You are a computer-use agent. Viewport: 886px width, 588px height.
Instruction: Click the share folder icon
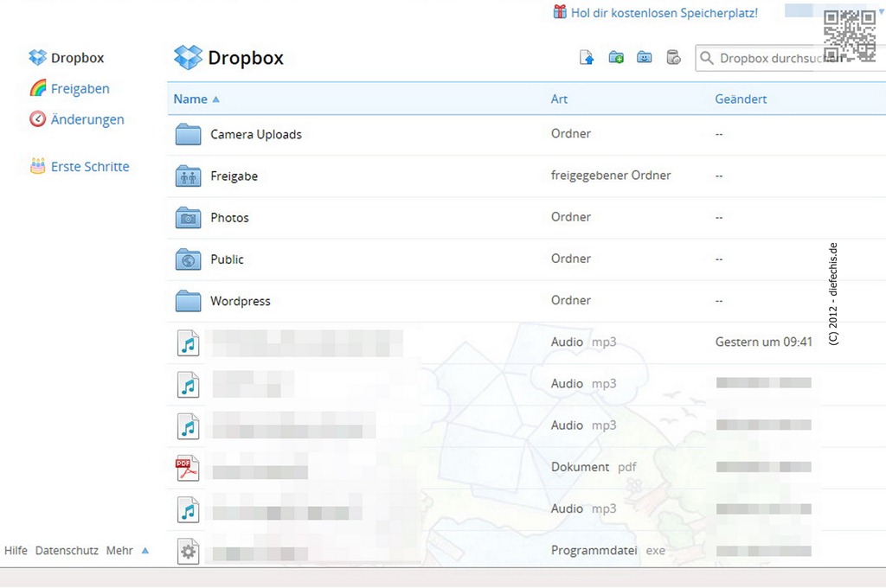coord(644,58)
